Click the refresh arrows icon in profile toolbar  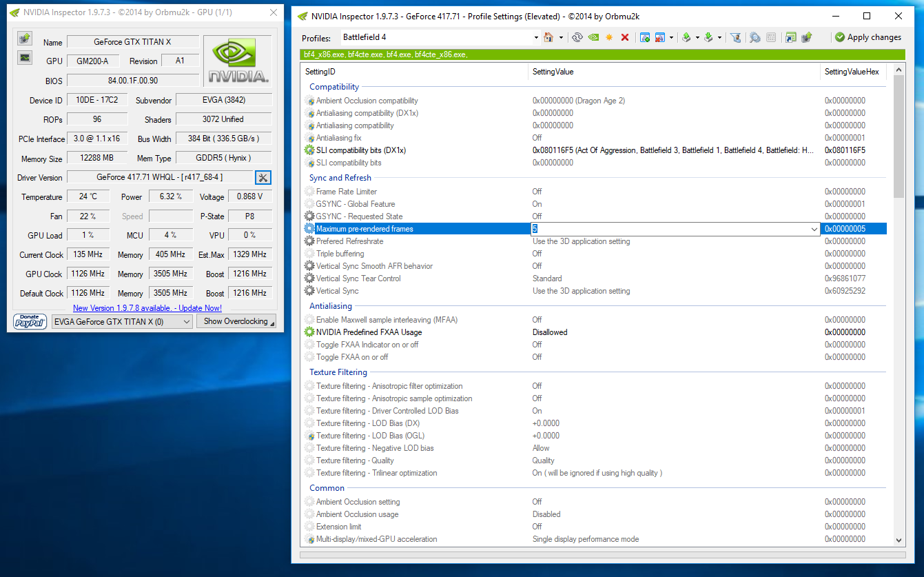(577, 37)
